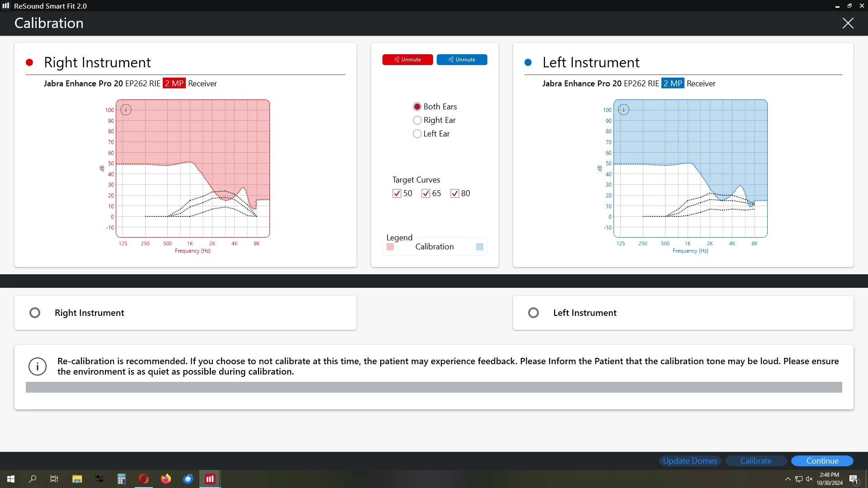
Task: Open Firefox from the taskbar
Action: tap(166, 479)
